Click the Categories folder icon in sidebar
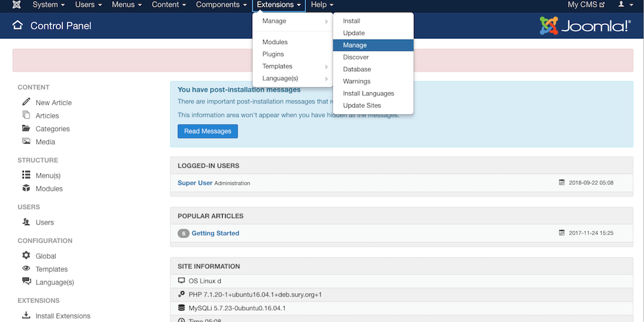This screenshot has width=644, height=322. coord(26,128)
